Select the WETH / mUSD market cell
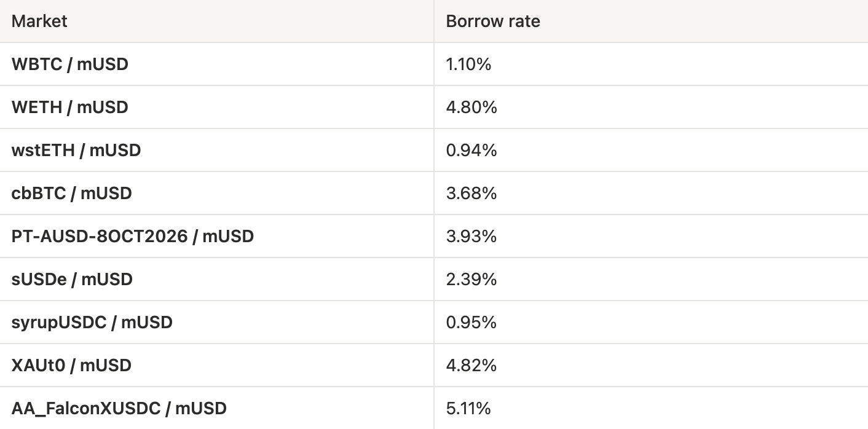This screenshot has height=429, width=868. coord(216,107)
